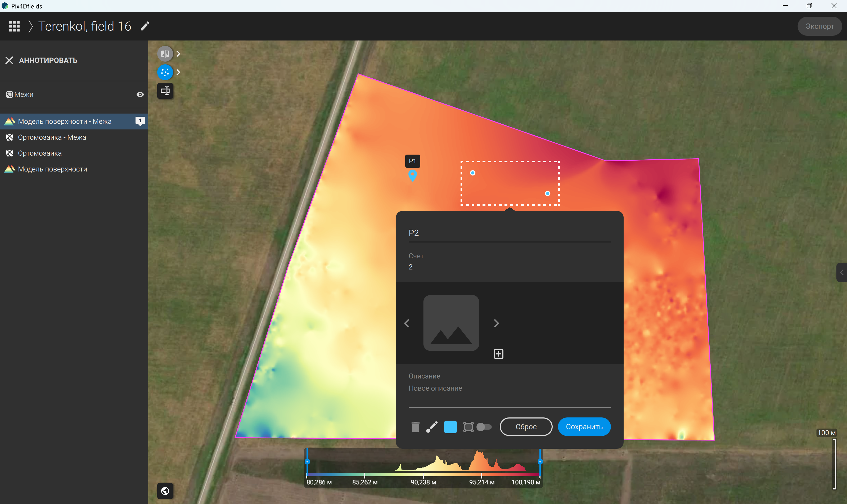Toggle the bounding shape switch in popup

click(484, 427)
